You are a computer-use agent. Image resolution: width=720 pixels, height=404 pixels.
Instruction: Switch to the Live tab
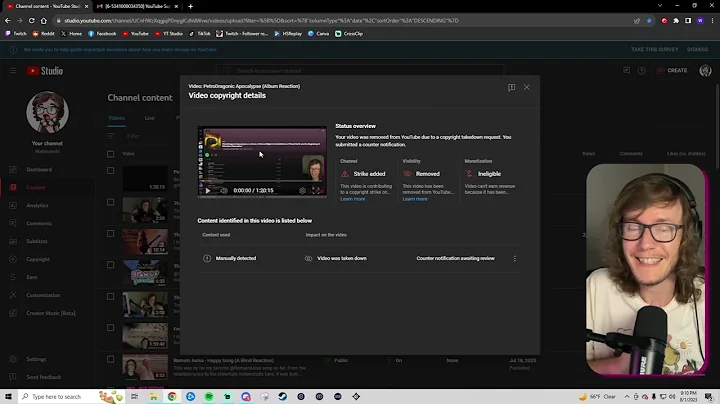(150, 118)
